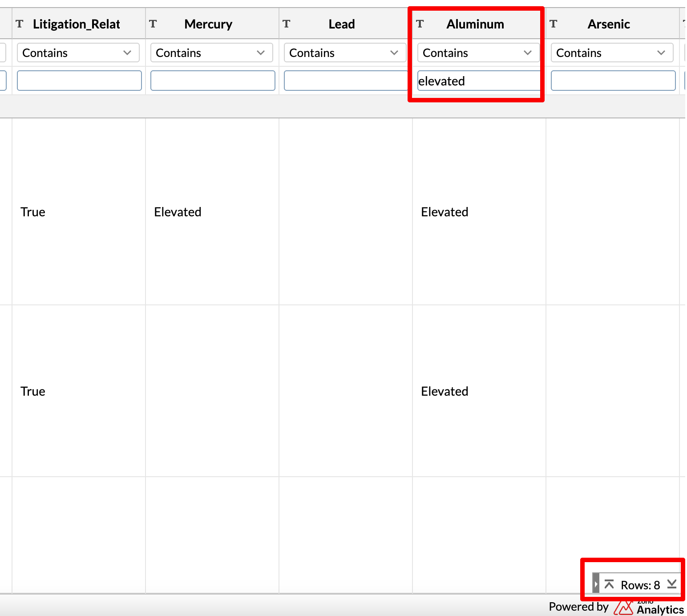Screen dimensions: 687x616
Task: Click the text-type icon beside Litigation_Relat header
Action: click(x=20, y=24)
